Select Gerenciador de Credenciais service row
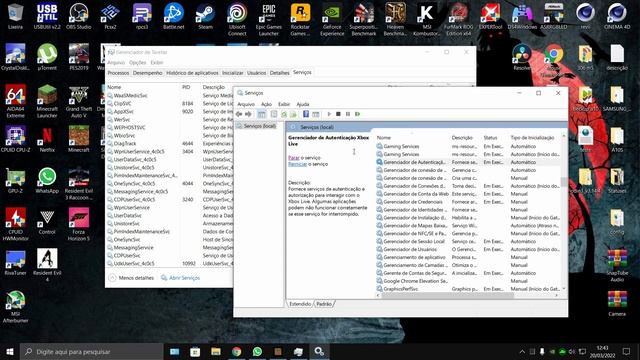The width and height of the screenshot is (640, 360). [468, 202]
